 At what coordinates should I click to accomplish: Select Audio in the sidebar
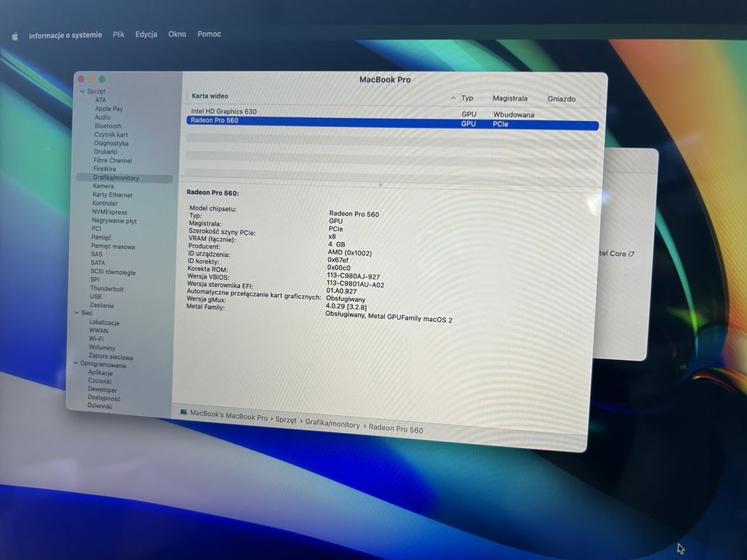click(102, 117)
